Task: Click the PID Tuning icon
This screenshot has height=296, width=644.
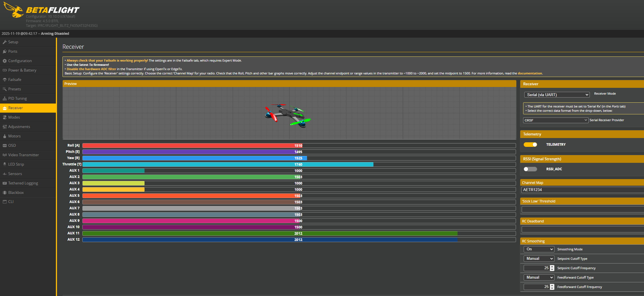Action: point(5,98)
